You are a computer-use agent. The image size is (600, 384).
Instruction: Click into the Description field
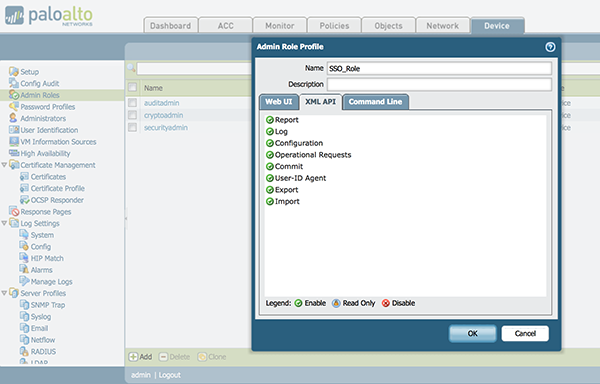click(x=439, y=84)
